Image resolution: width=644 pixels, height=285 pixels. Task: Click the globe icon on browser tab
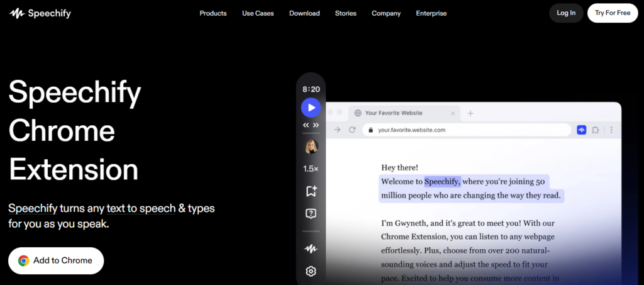pyautogui.click(x=358, y=113)
